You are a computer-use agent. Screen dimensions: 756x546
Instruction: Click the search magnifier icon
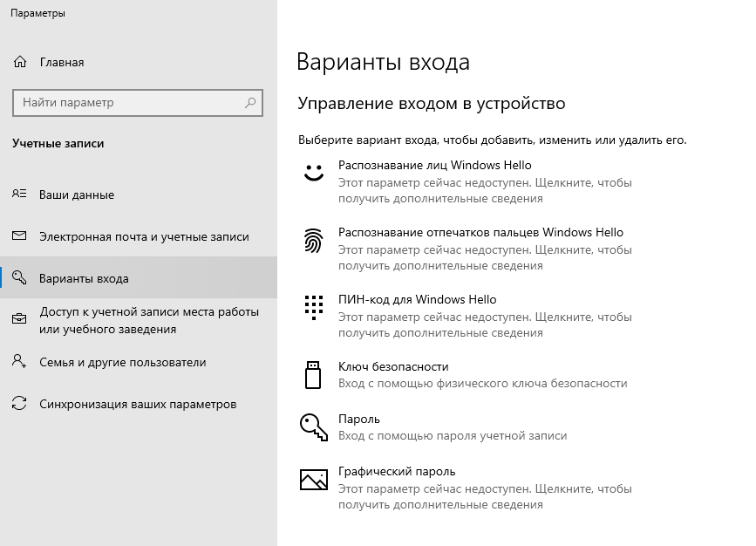pos(250,102)
